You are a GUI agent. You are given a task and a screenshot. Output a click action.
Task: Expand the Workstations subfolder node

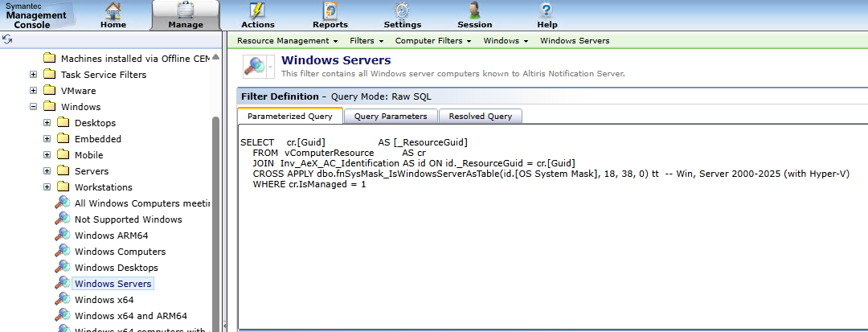click(x=47, y=186)
